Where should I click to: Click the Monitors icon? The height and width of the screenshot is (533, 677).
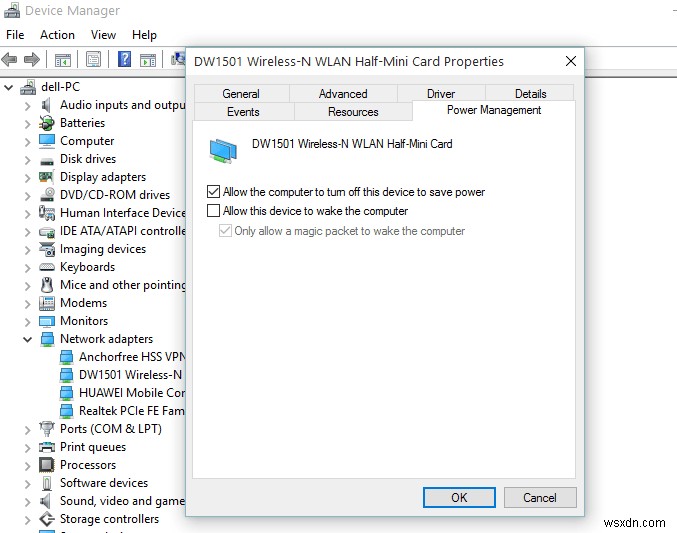(x=47, y=321)
